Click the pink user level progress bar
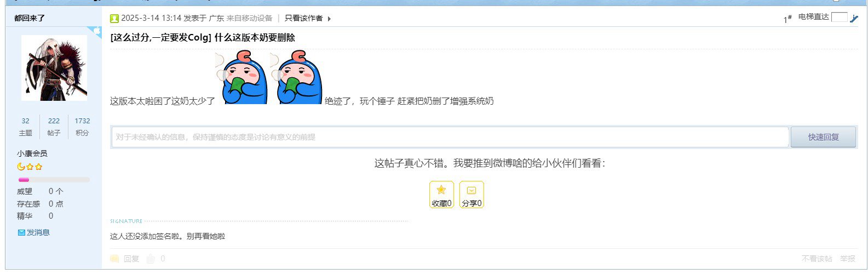This screenshot has height=274, width=868. click(54, 179)
